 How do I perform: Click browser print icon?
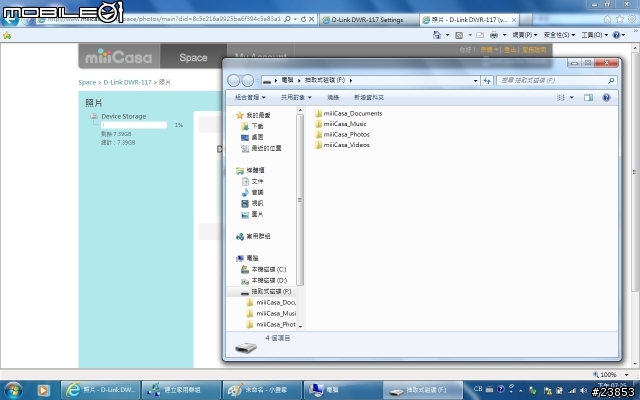coord(493,35)
